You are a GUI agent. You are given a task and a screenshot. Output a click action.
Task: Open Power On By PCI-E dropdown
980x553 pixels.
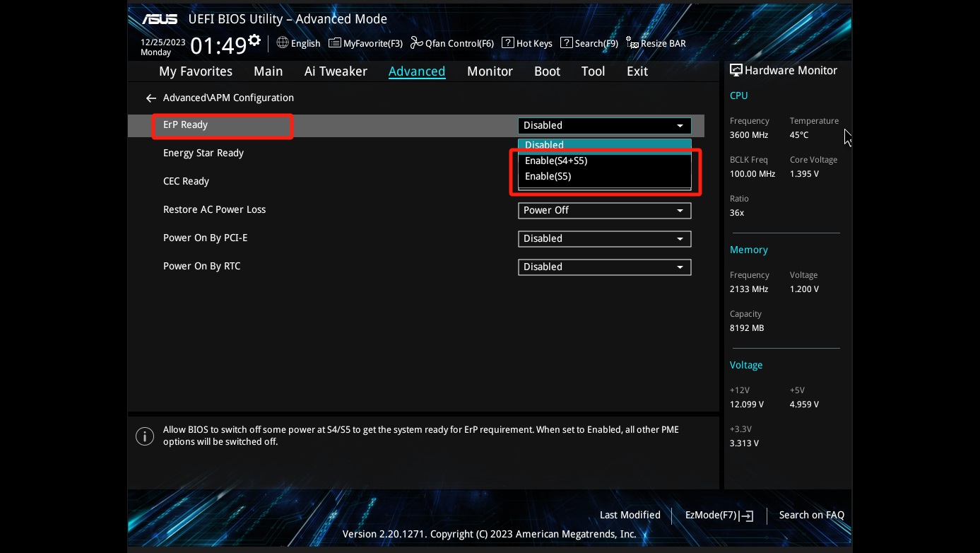(604, 238)
